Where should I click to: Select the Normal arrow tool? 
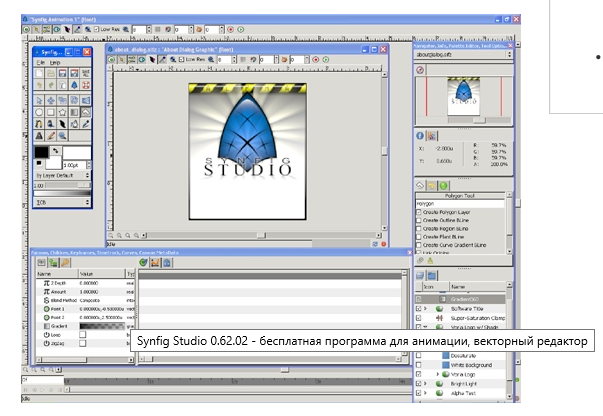tap(39, 100)
